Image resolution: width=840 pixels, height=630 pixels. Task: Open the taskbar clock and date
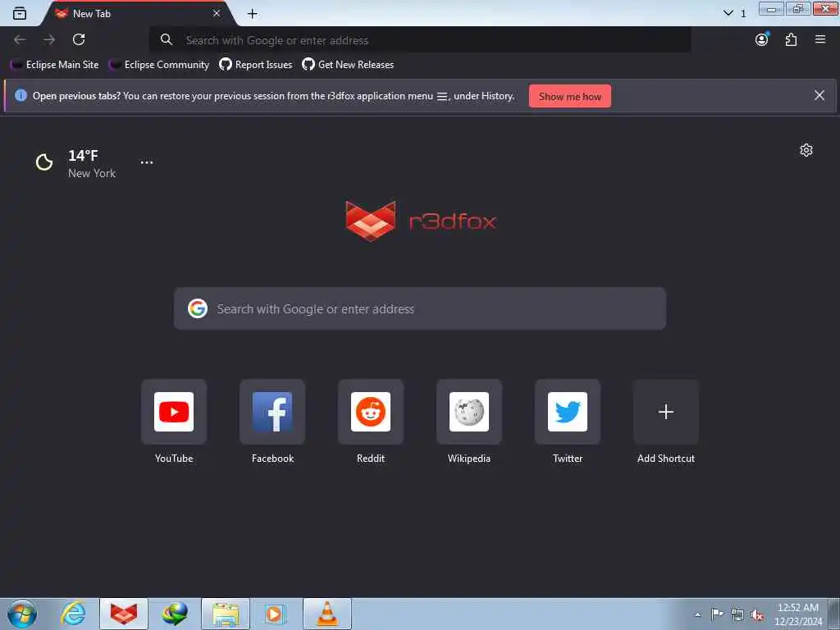click(797, 614)
